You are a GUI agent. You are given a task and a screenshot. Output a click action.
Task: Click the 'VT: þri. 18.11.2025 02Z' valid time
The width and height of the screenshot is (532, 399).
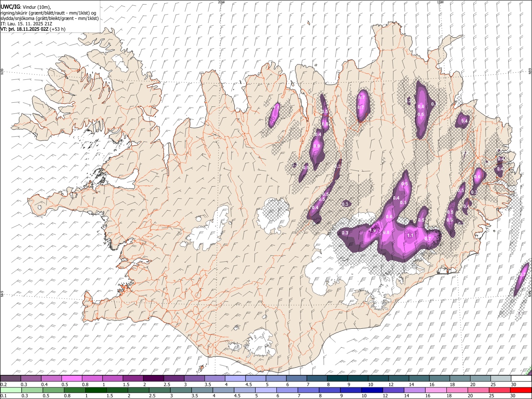(25, 29)
